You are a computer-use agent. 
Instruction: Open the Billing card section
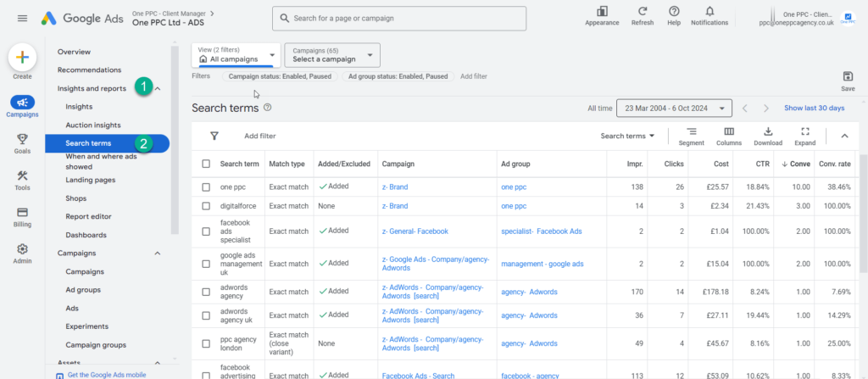[22, 212]
